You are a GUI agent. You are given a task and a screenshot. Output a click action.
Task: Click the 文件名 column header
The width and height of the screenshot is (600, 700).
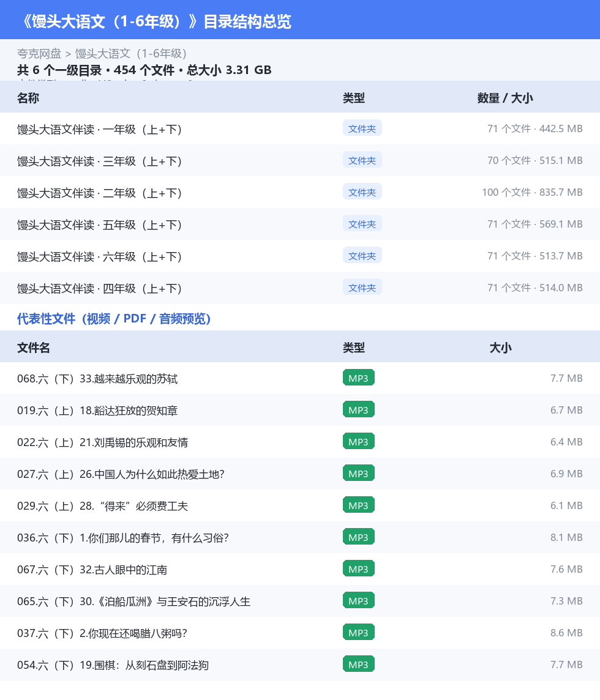tap(34, 348)
